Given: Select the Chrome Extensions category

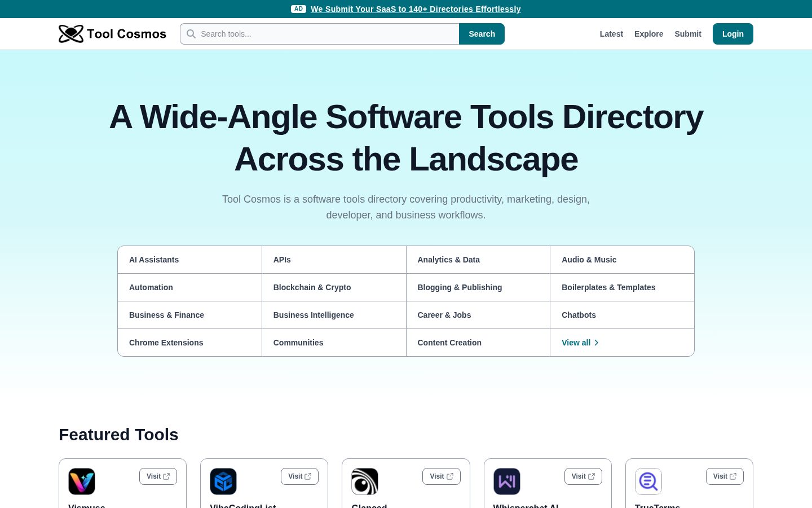Looking at the screenshot, I should pos(189,343).
